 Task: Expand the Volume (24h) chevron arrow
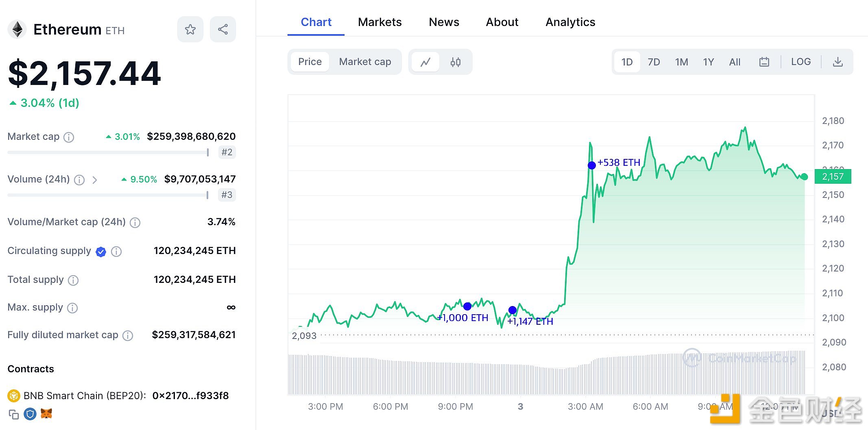(x=95, y=180)
